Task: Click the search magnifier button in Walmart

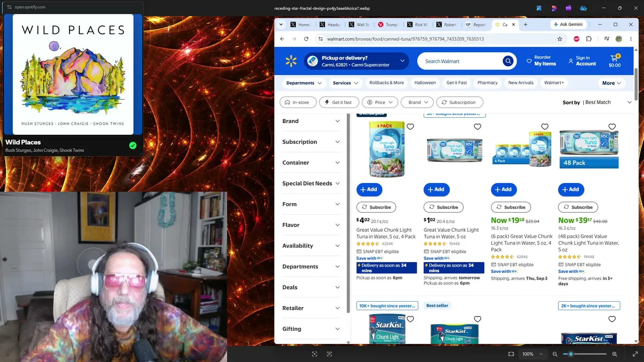Action: tap(508, 61)
